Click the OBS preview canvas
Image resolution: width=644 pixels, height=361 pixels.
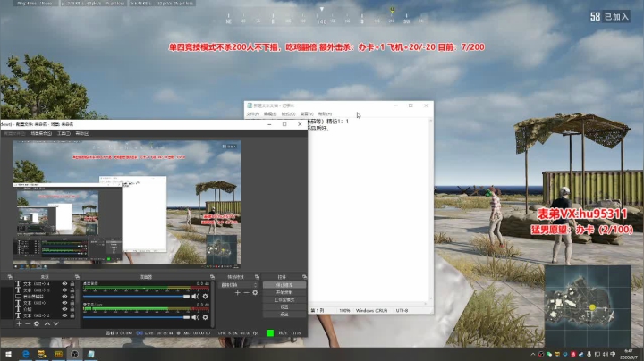127,205
